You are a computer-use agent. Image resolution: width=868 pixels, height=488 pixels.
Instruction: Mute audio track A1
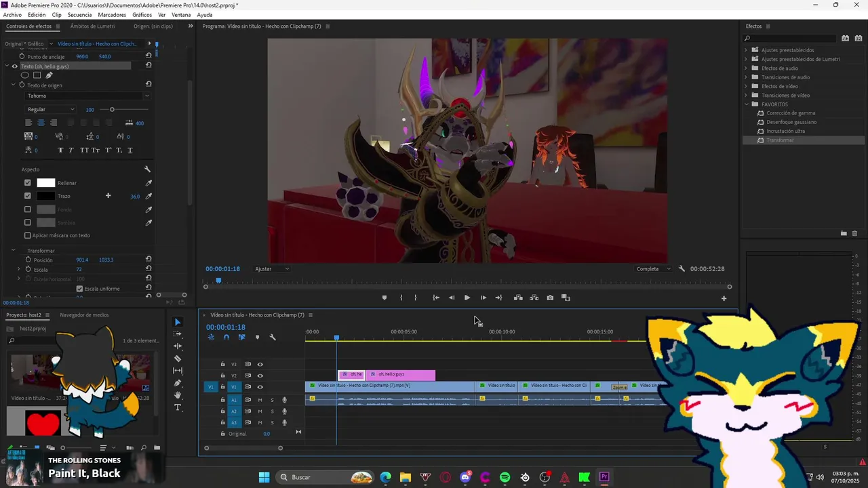(260, 400)
